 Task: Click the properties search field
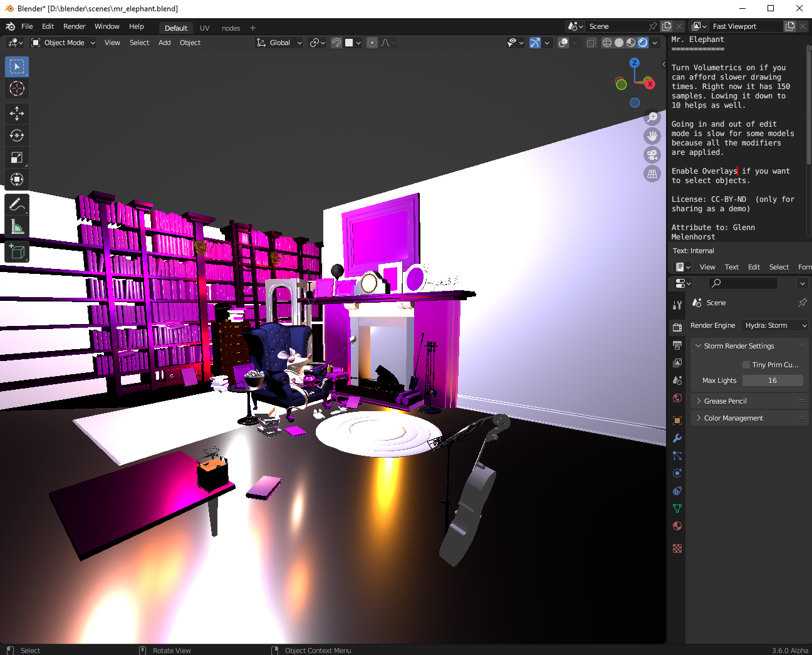743,283
